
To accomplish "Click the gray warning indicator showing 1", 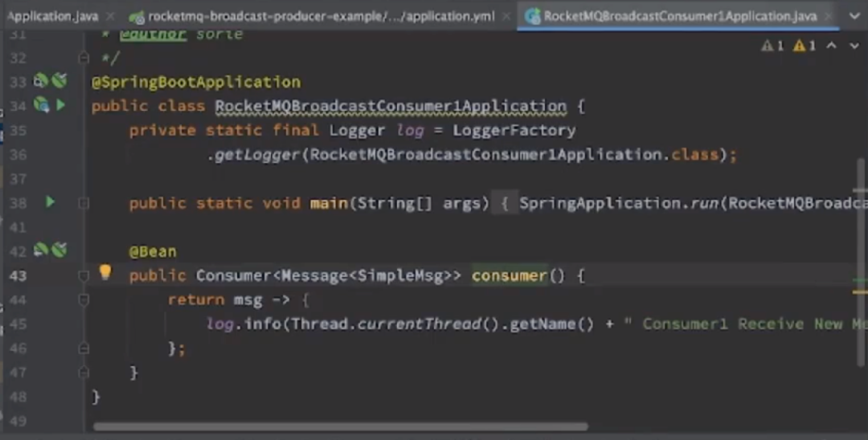I will point(773,46).
